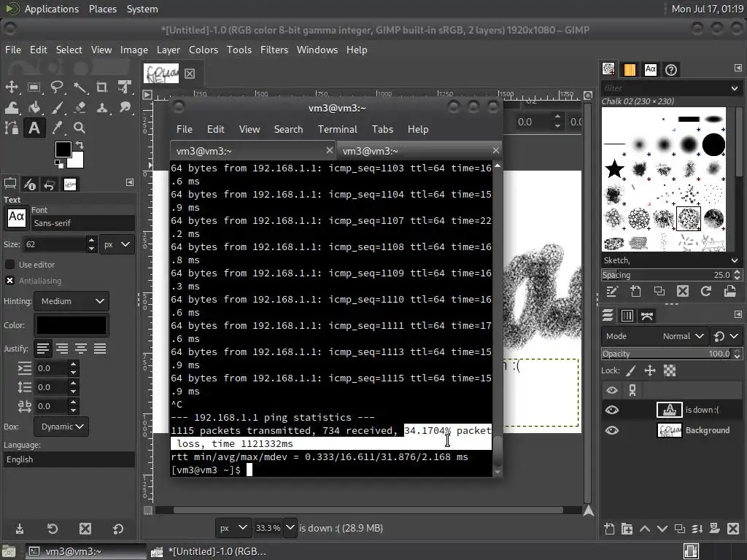Select the Unified Transform tool

click(125, 87)
